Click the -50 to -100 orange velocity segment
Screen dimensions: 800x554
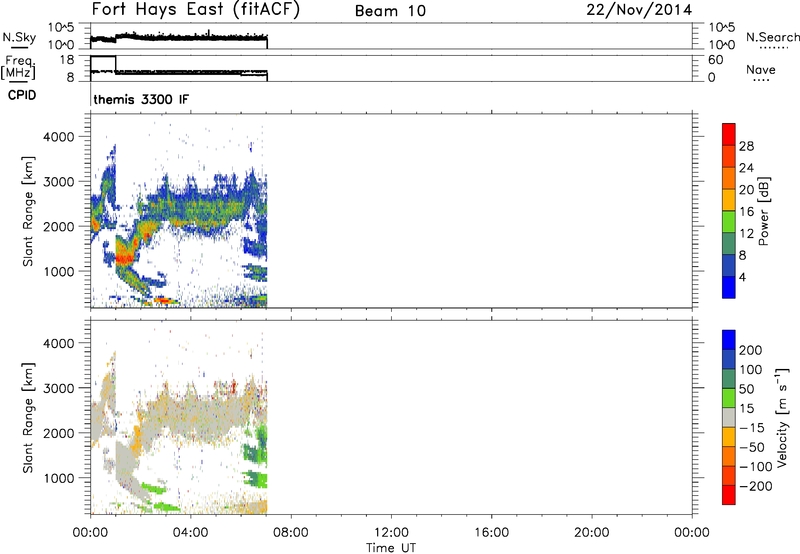(729, 457)
